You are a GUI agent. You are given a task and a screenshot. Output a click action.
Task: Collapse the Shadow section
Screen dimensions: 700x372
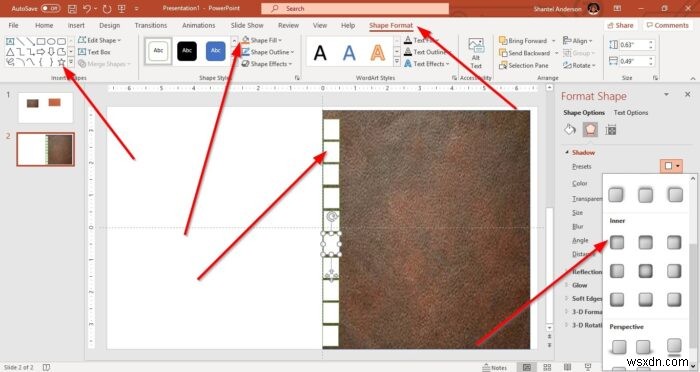567,152
